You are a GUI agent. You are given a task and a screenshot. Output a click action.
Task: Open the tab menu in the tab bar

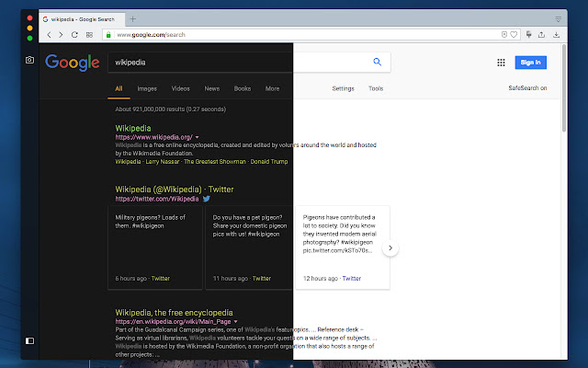click(559, 19)
